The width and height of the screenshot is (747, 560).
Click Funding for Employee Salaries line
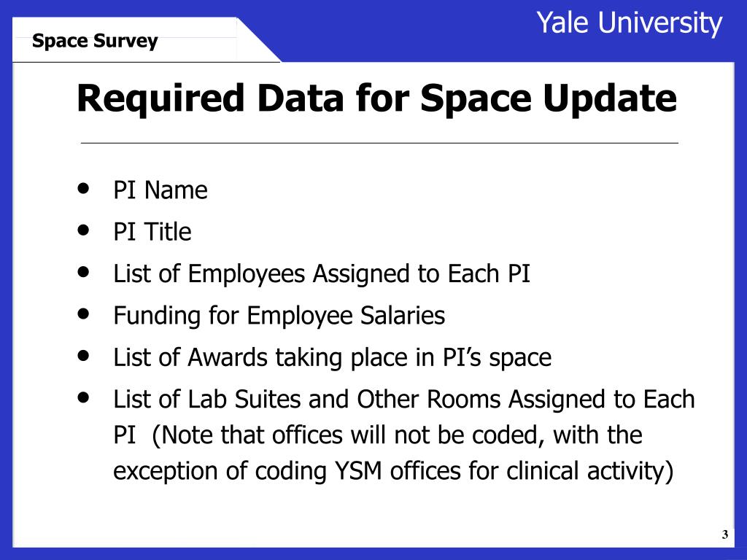[x=279, y=316]
